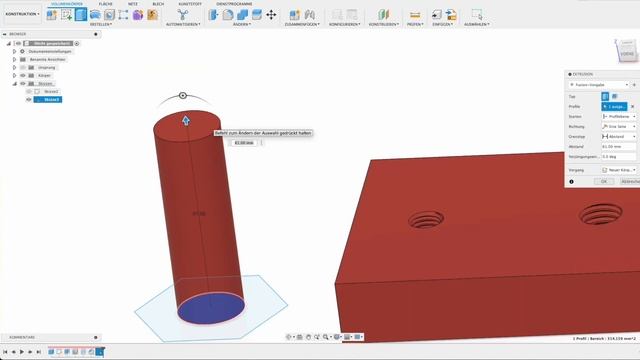The width and height of the screenshot is (640, 360).
Task: Switch to the Blech tab
Action: (x=158, y=4)
